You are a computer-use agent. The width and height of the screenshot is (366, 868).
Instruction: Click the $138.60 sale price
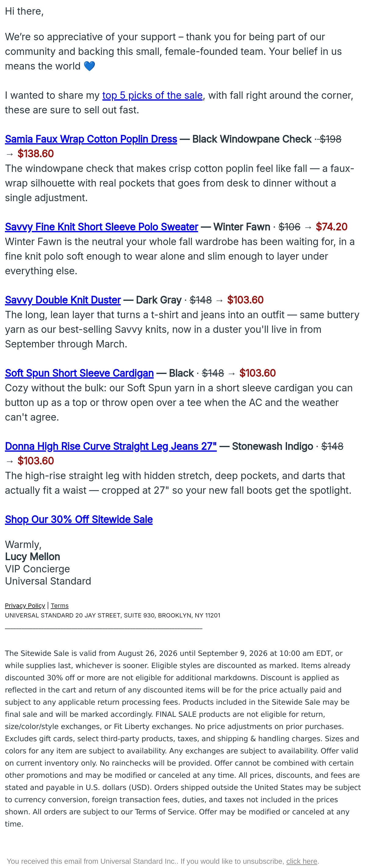pos(36,154)
